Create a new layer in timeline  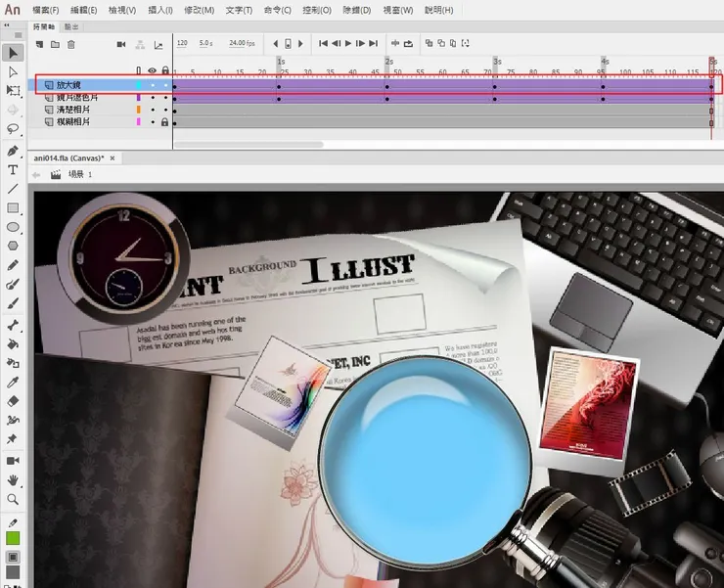40,44
